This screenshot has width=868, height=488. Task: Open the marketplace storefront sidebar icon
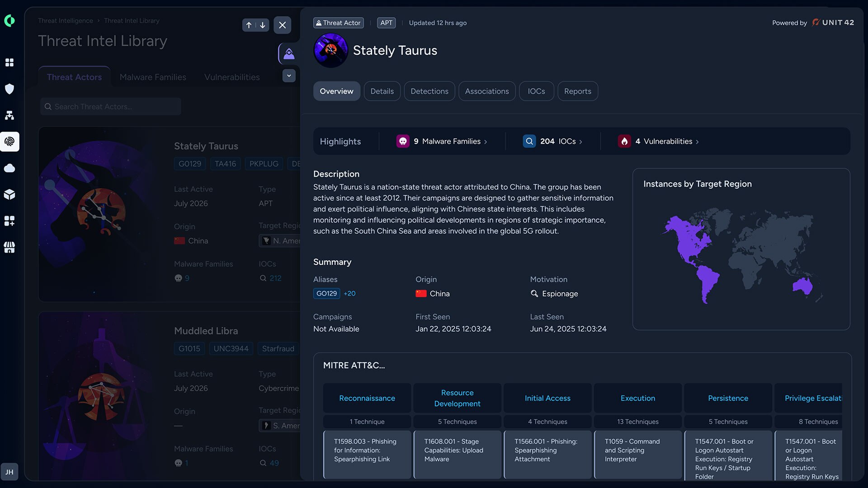tap(9, 247)
